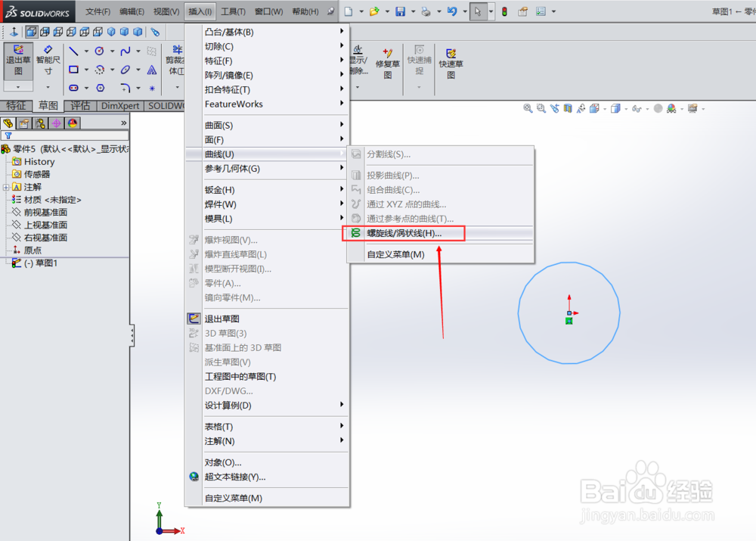Open dropdown arrow beside Circle tool

coord(113,51)
